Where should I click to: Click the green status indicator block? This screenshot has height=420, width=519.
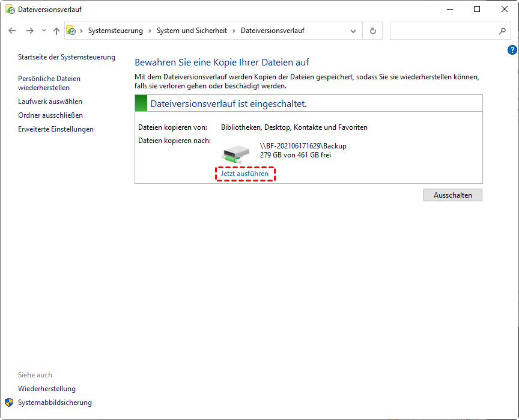[x=141, y=103]
